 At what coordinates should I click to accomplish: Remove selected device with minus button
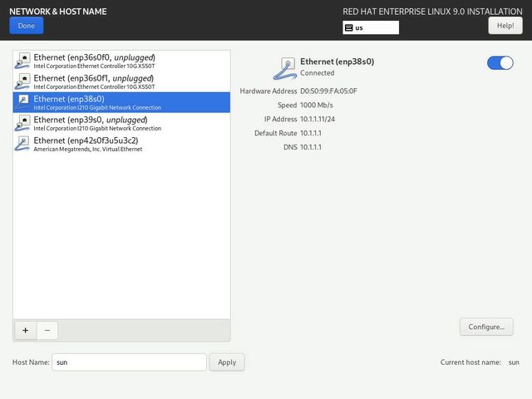[47, 330]
